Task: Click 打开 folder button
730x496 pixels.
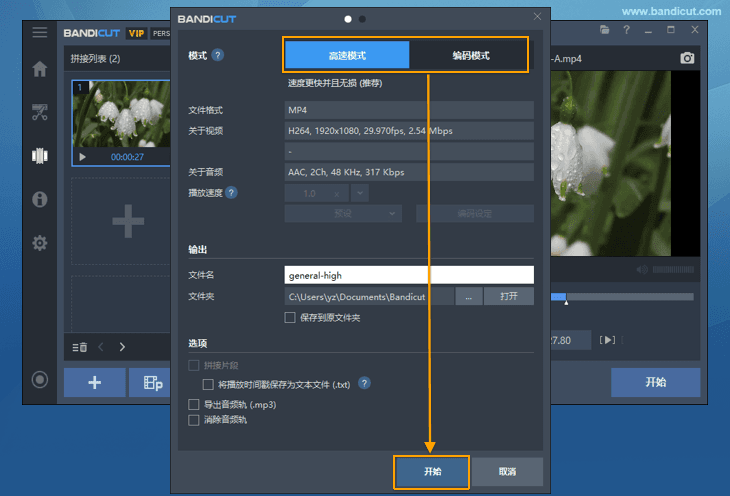Action: click(509, 296)
